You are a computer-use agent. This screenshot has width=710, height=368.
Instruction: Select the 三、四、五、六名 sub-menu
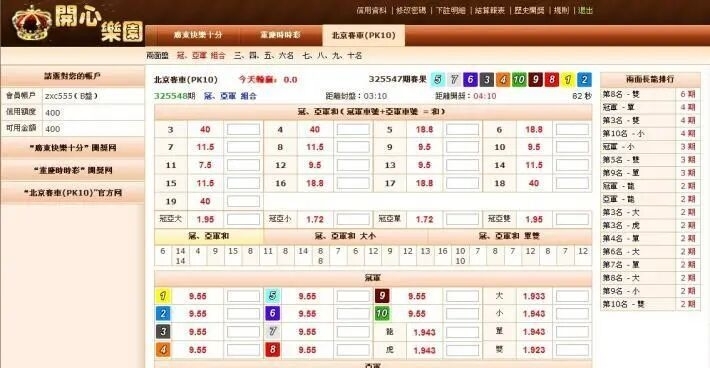pos(264,56)
